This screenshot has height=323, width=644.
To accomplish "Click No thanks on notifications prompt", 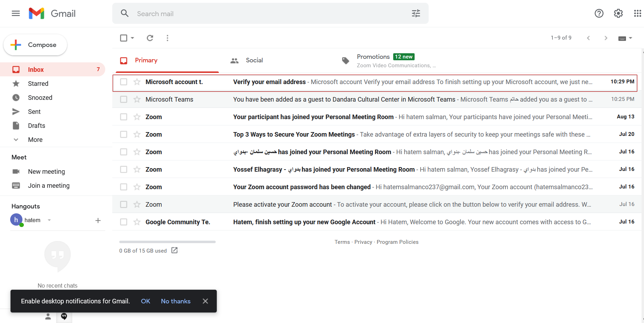I will (175, 301).
